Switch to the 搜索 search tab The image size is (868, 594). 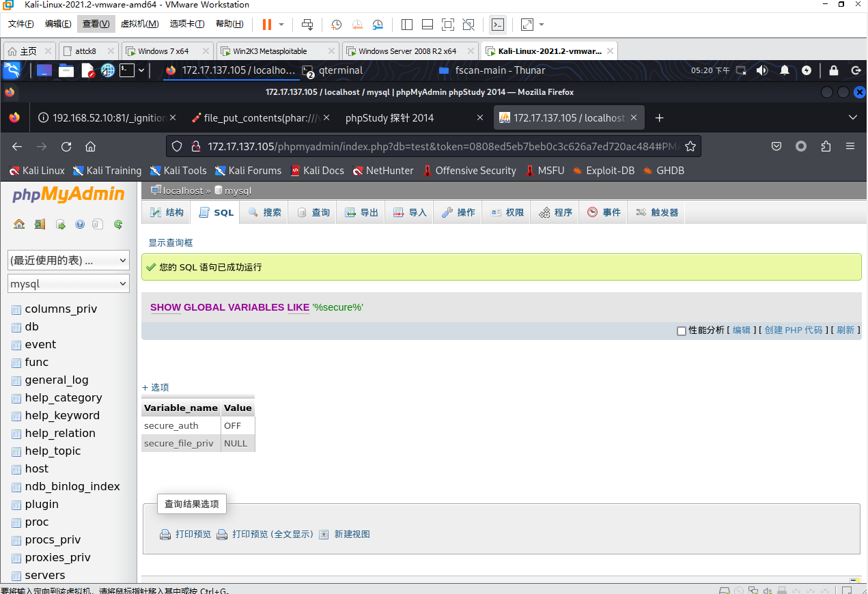(264, 212)
